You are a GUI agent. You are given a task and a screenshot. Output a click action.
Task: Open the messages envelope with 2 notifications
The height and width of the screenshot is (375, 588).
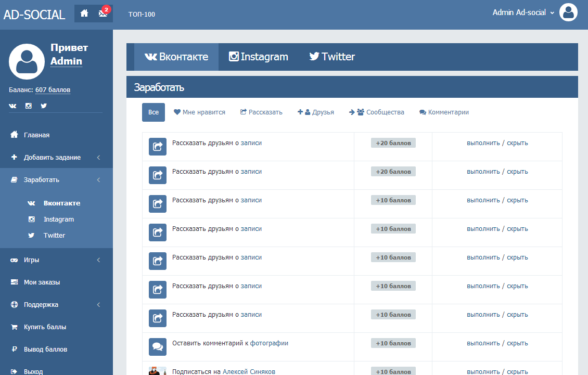pos(103,14)
